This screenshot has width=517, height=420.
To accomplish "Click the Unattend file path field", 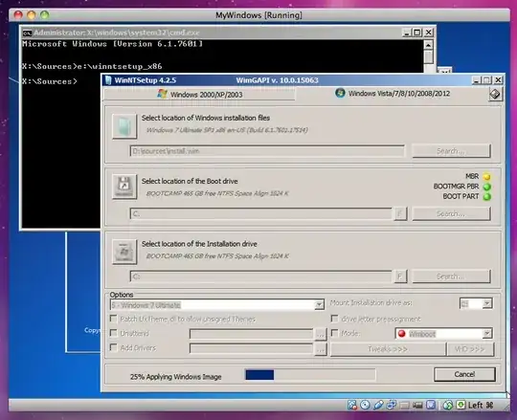I will coord(251,334).
